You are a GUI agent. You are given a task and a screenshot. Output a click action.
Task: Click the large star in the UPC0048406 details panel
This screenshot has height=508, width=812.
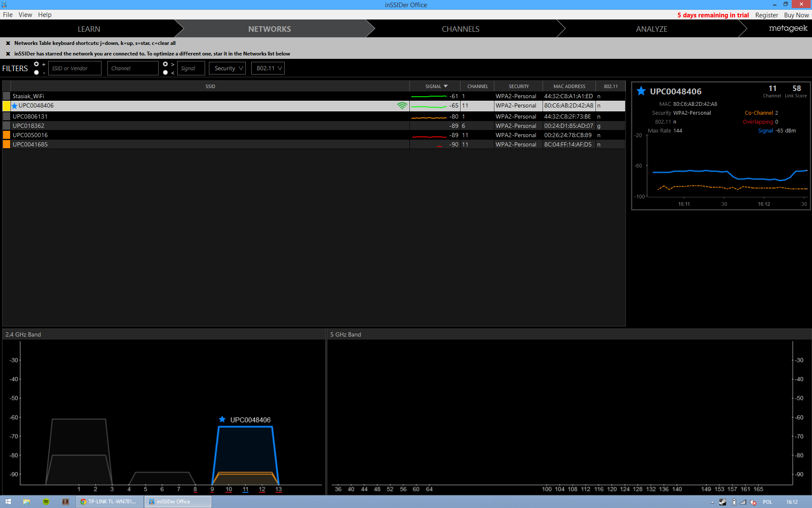tap(641, 91)
